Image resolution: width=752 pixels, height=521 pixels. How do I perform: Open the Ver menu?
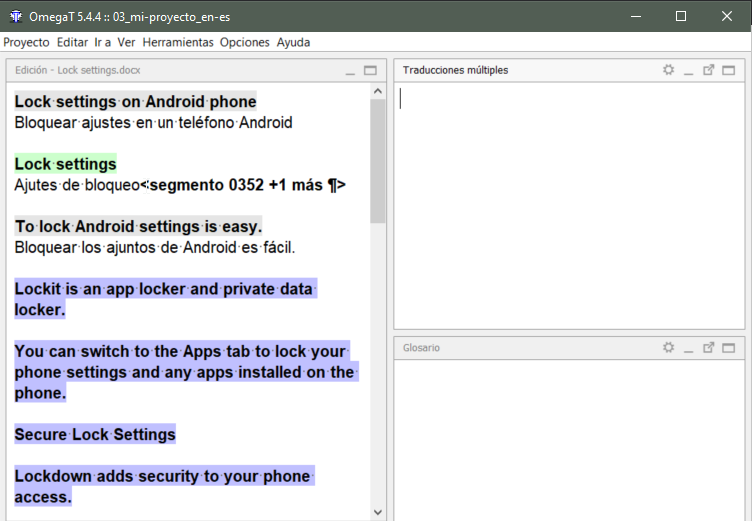127,42
